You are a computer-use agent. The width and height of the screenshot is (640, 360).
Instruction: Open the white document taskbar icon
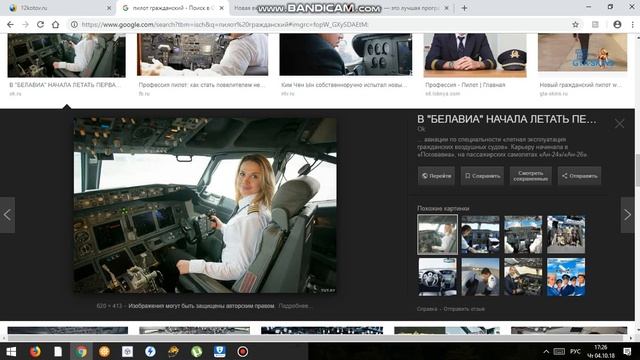click(58, 351)
